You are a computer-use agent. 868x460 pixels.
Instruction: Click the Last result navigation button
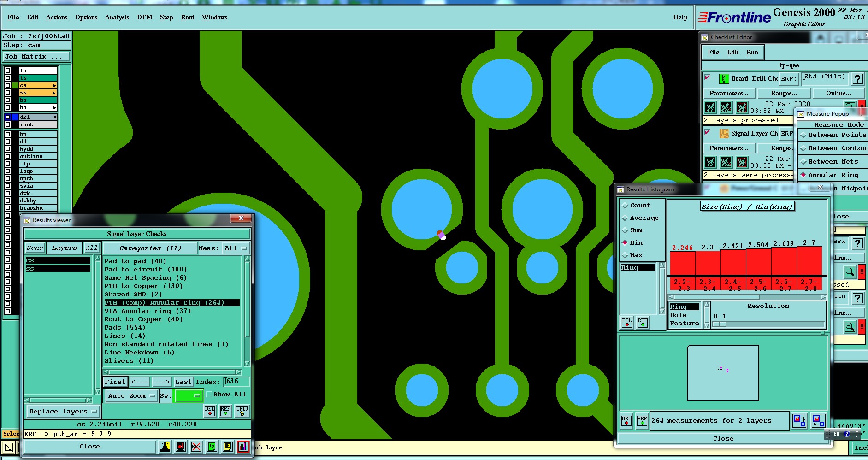(x=183, y=382)
